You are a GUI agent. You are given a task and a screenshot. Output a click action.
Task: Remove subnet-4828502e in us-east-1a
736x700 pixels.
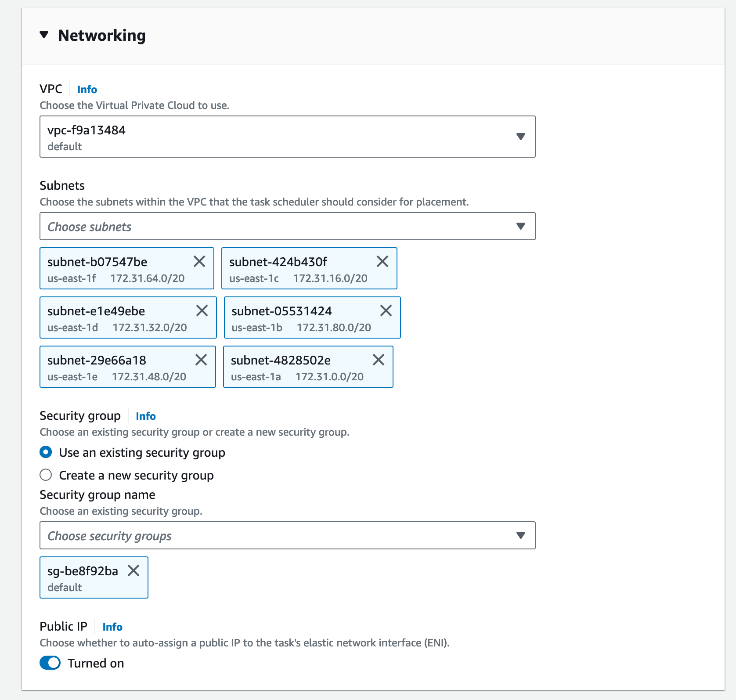point(379,360)
